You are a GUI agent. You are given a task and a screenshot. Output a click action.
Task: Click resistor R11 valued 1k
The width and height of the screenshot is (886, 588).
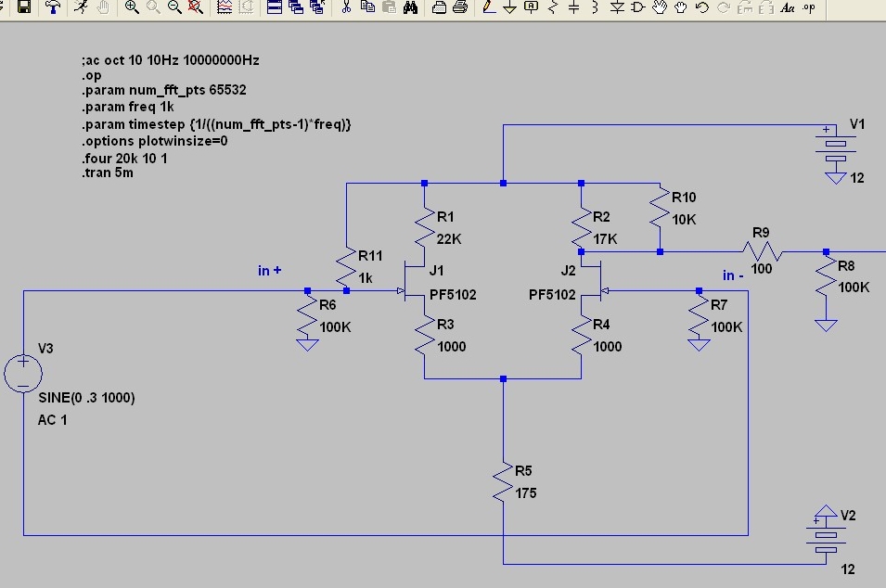346,266
